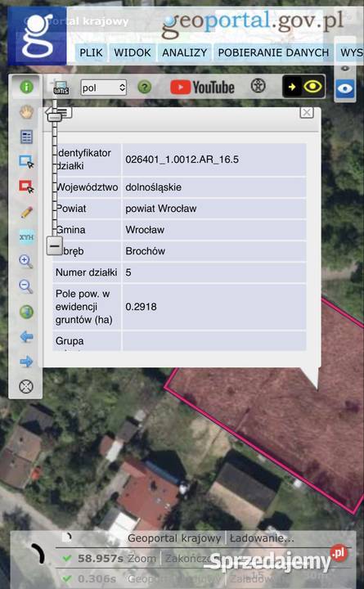The width and height of the screenshot is (364, 589).
Task: Click the geoportal g logo
Action: click(37, 36)
